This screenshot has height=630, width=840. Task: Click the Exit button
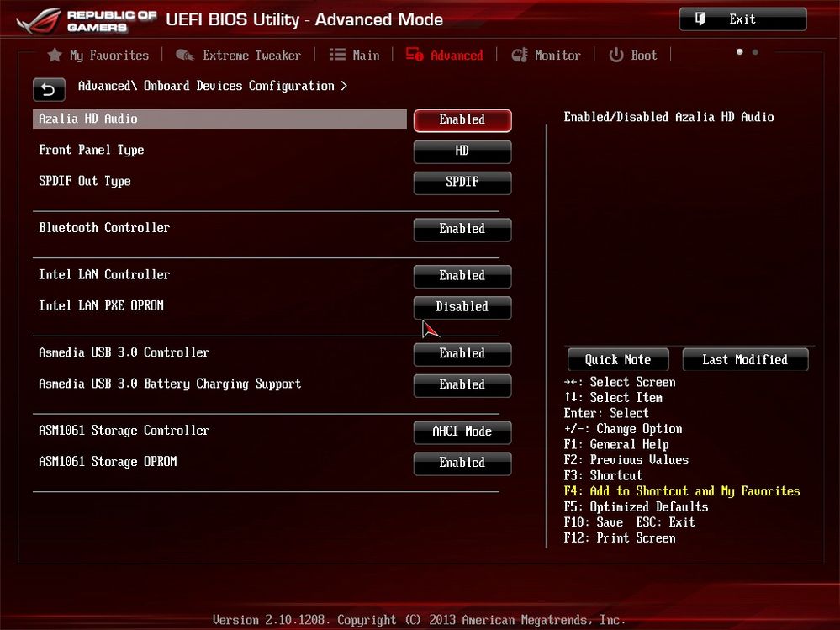(742, 19)
